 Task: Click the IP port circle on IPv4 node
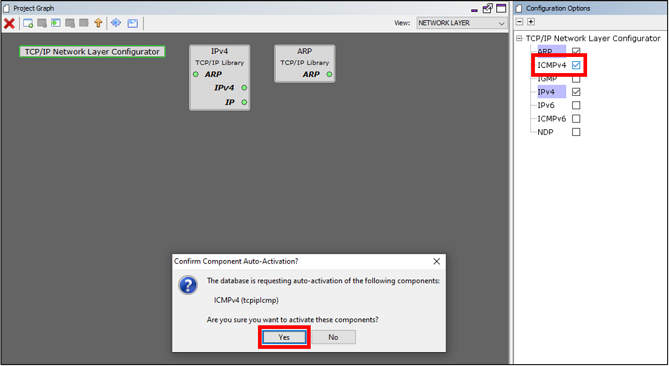[x=244, y=102]
